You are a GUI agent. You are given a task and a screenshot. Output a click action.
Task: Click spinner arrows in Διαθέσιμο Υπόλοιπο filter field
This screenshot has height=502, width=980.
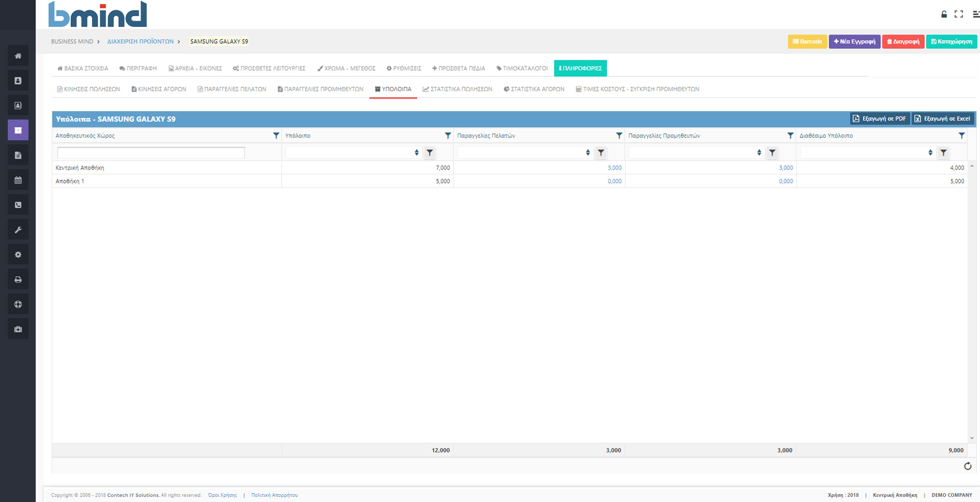[x=931, y=153]
